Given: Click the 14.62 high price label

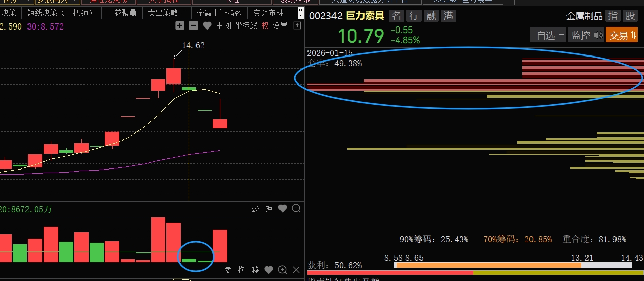Looking at the screenshot, I should coord(193,46).
